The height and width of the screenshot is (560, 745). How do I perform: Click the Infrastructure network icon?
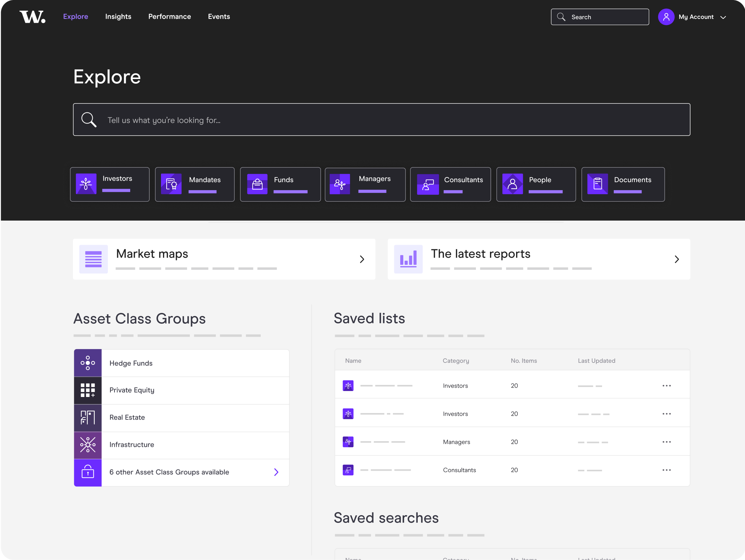88,445
